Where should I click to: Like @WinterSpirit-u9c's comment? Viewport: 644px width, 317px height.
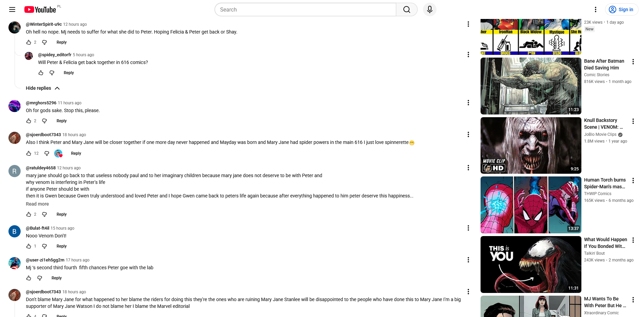[x=29, y=42]
